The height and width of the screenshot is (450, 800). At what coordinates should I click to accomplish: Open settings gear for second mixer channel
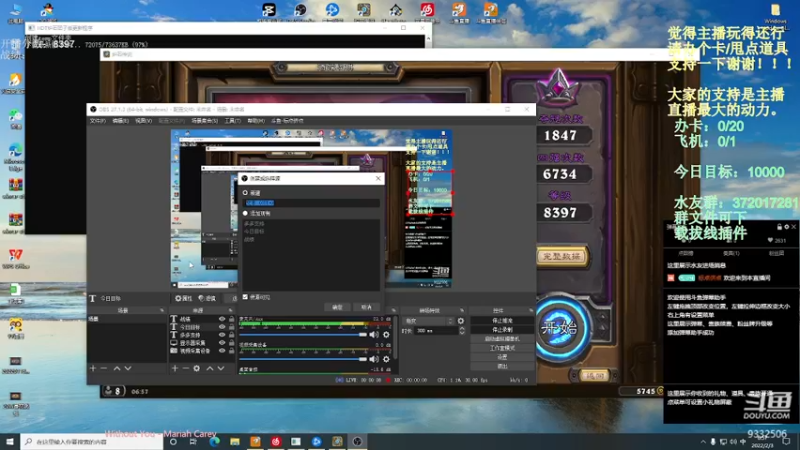point(386,359)
